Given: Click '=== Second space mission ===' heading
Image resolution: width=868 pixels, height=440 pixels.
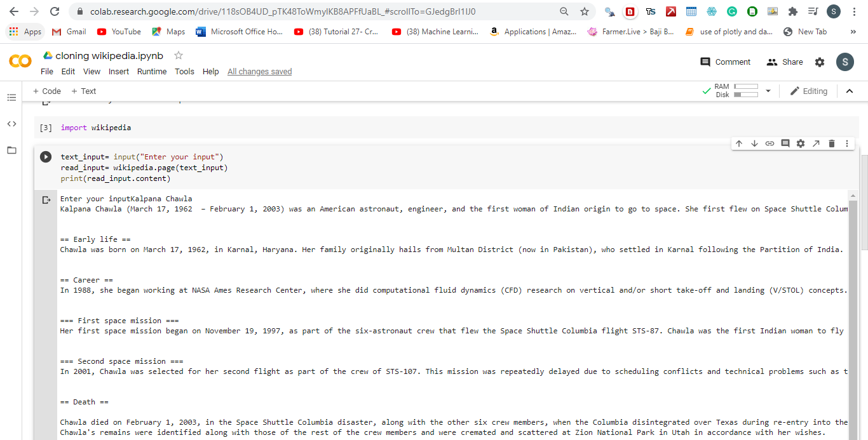Looking at the screenshot, I should 122,361.
